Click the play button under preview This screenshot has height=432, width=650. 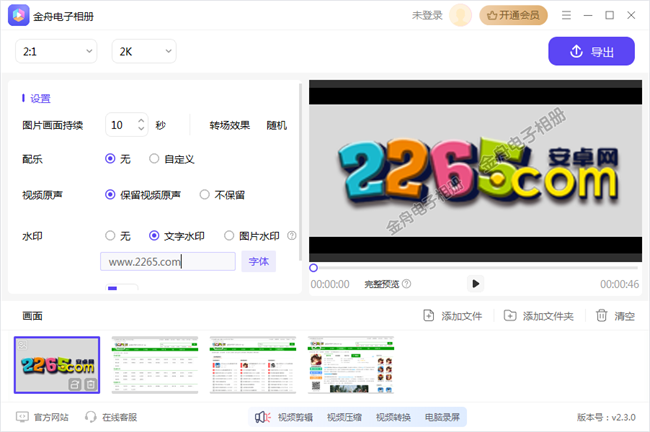click(475, 283)
